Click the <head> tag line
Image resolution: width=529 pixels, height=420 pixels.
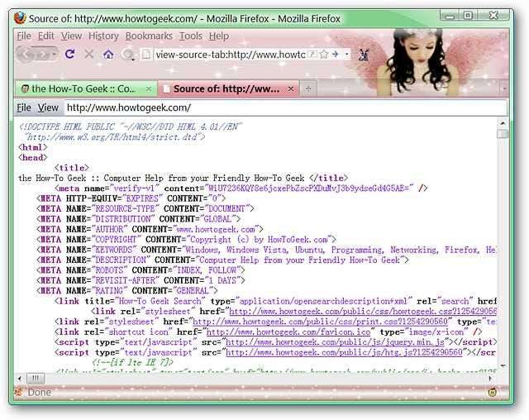pos(33,158)
